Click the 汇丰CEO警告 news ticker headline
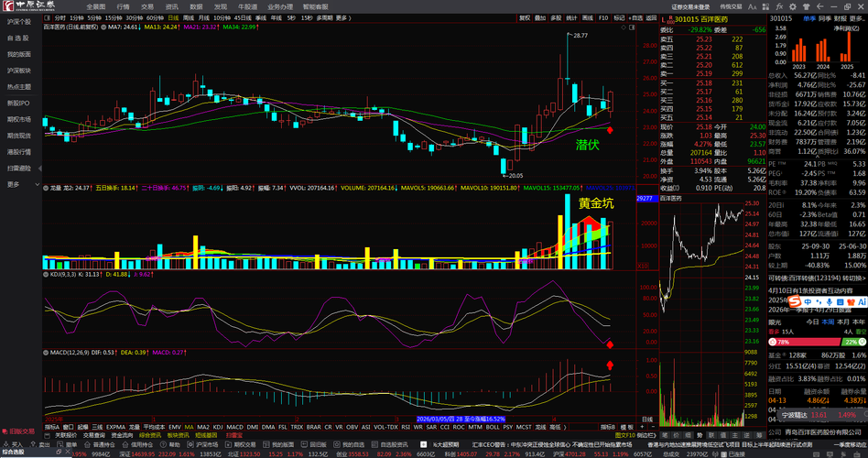The height and width of the screenshot is (458, 868). [551, 444]
